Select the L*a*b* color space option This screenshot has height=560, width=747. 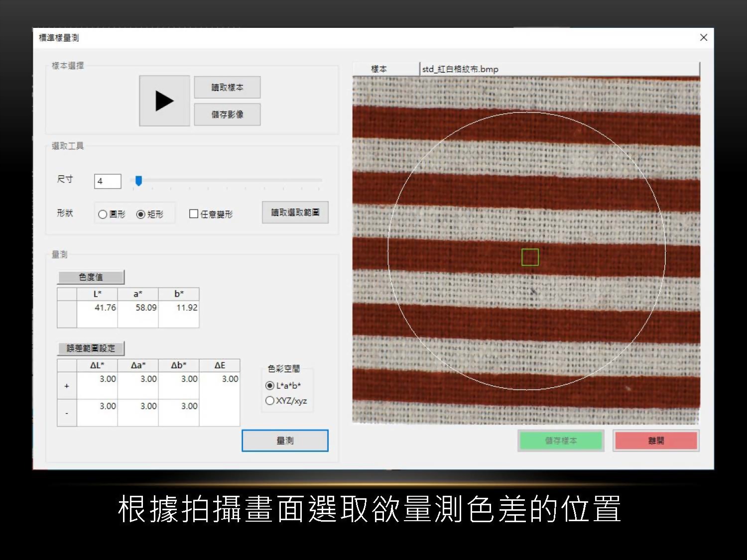pyautogui.click(x=270, y=385)
